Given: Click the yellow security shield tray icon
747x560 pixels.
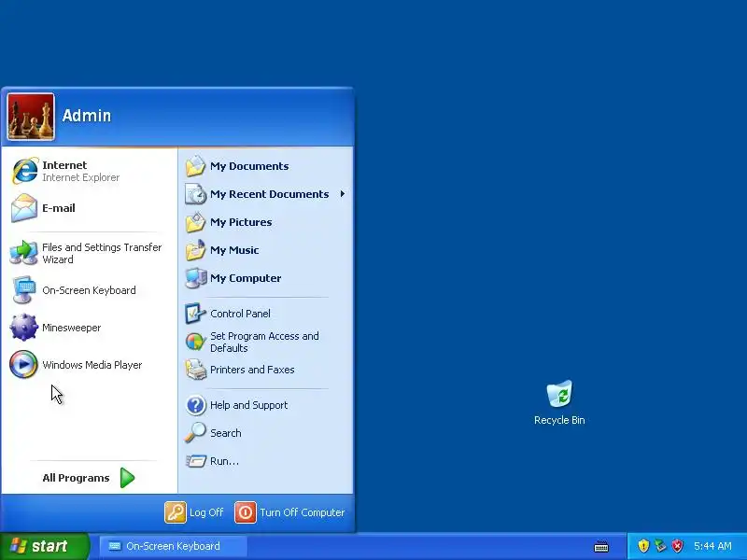Looking at the screenshot, I should pyautogui.click(x=643, y=546).
